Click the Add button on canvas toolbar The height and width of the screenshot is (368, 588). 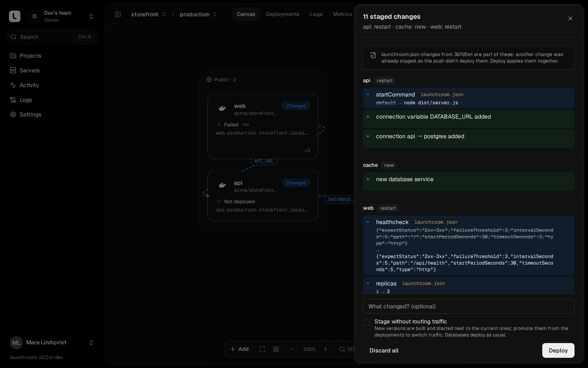coord(239,349)
